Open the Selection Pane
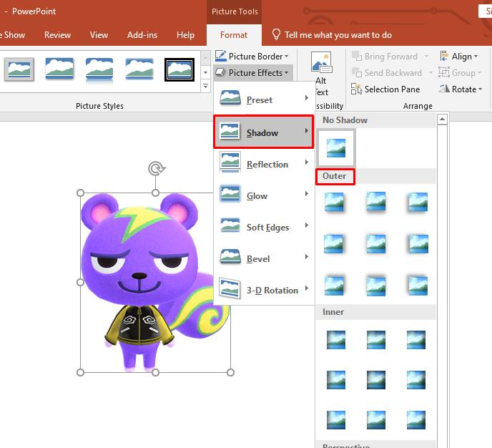Viewport: 492px width, 448px height. point(385,89)
